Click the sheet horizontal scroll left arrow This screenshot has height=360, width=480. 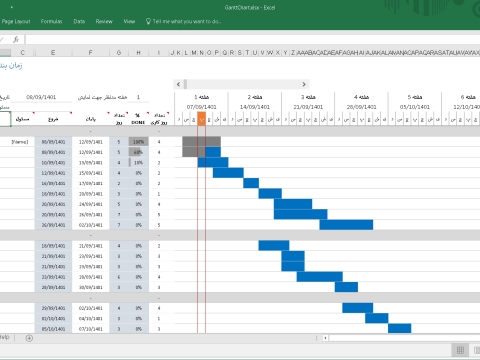(x=325, y=338)
